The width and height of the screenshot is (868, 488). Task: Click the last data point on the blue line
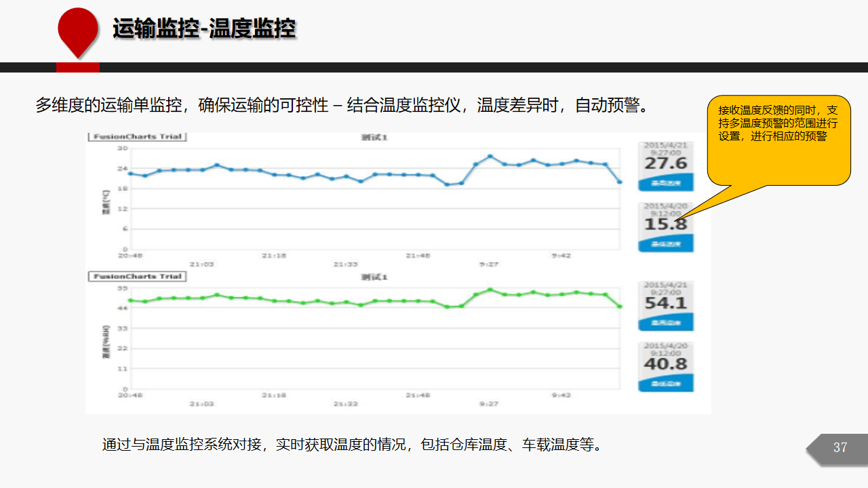619,182
